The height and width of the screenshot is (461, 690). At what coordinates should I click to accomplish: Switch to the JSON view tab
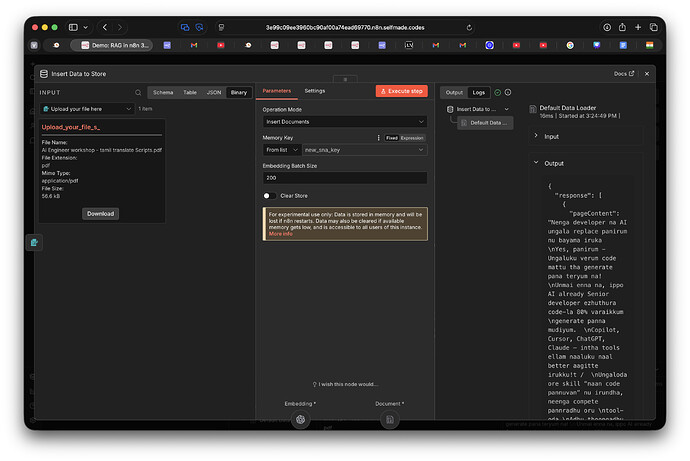214,92
